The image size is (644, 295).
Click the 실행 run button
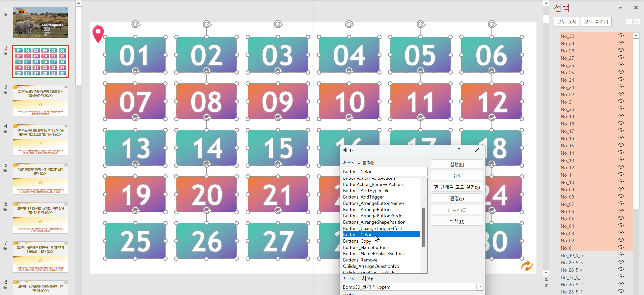coord(457,164)
